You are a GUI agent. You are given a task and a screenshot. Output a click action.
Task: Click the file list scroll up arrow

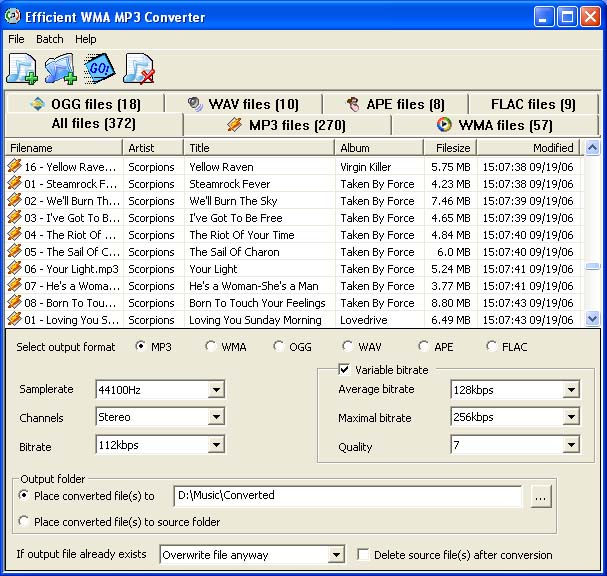pyautogui.click(x=592, y=147)
